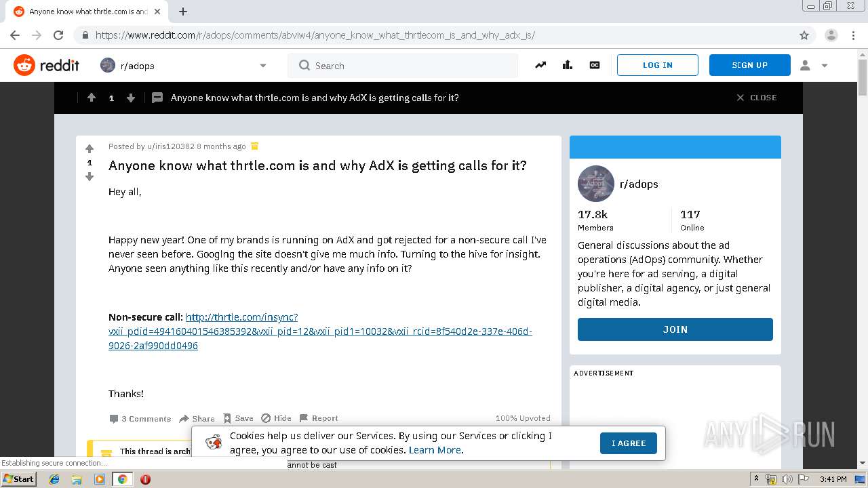This screenshot has width=868, height=488.
Task: Open the 3 Comments link
Action: coord(140,419)
